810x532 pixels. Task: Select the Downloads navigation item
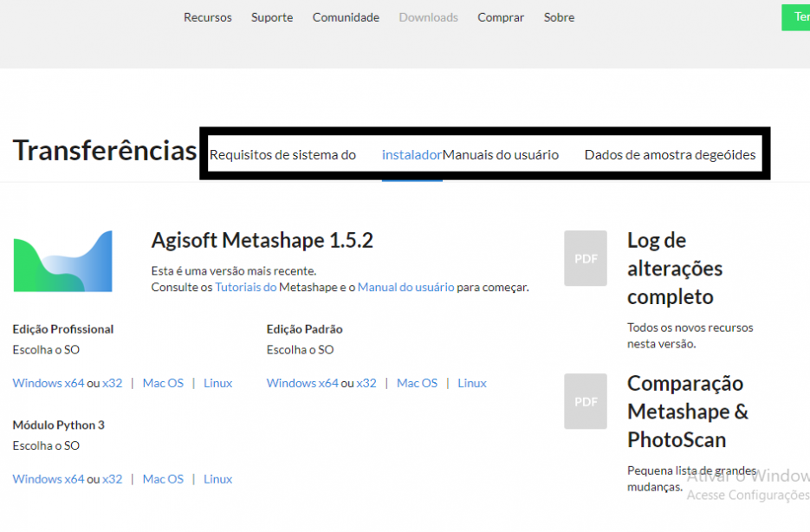tap(428, 17)
